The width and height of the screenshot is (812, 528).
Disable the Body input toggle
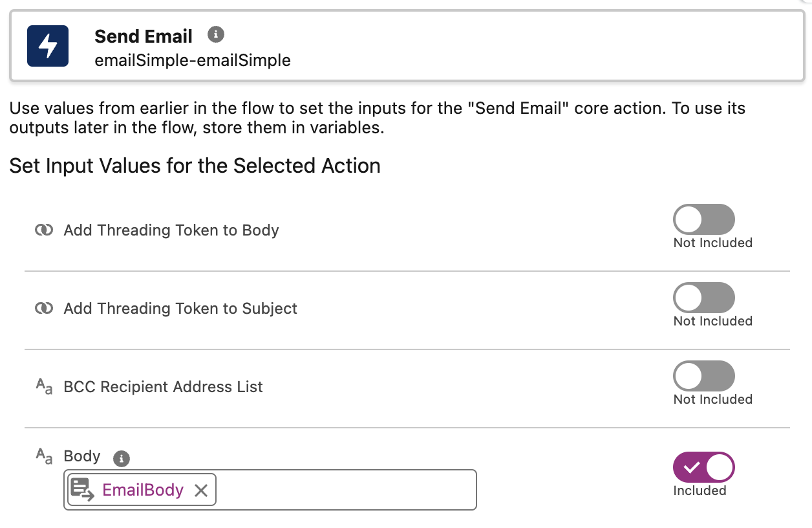click(x=703, y=467)
